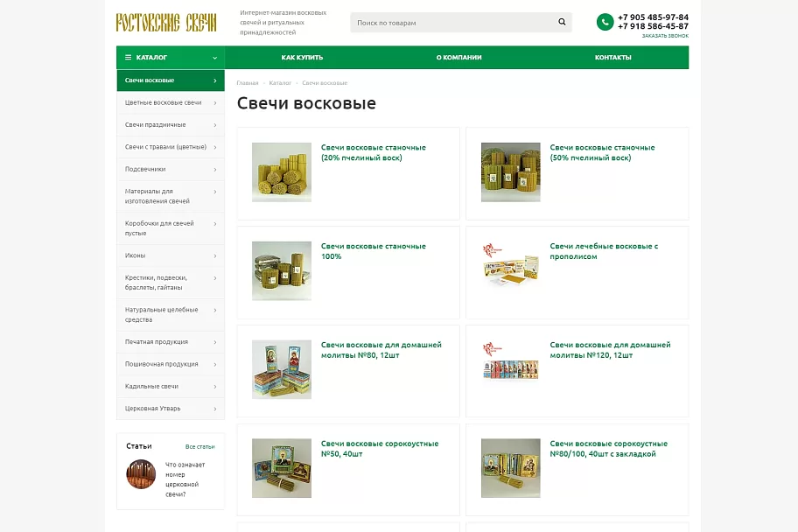The width and height of the screenshot is (798, 532).
Task: Open Свечи лечебные восковые с прополисом
Action: 604,251
